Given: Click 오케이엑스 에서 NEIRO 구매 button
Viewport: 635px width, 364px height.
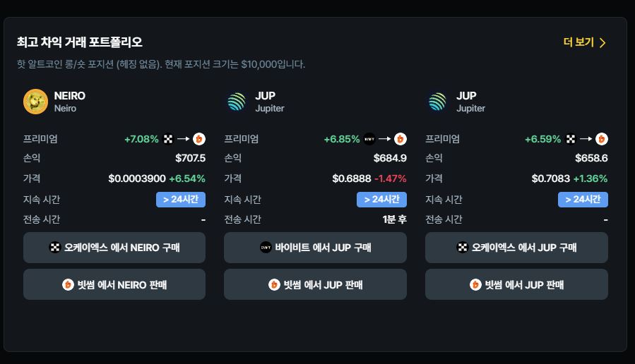Looking at the screenshot, I should pos(114,248).
